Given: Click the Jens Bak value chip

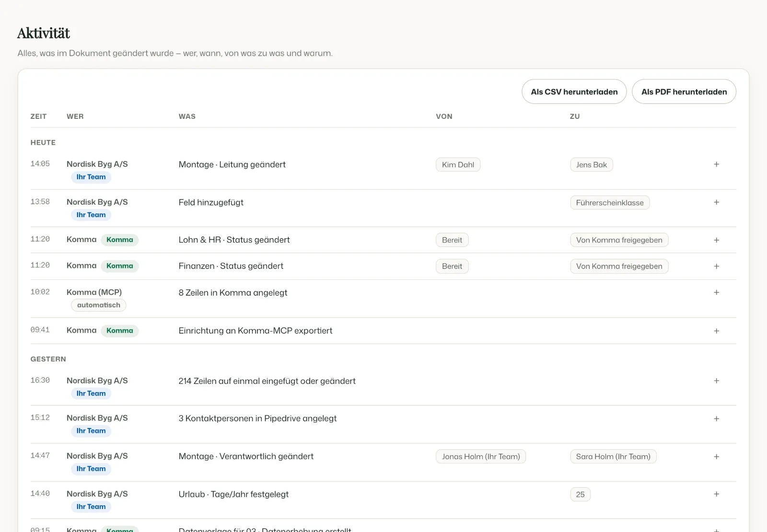Looking at the screenshot, I should click(592, 165).
